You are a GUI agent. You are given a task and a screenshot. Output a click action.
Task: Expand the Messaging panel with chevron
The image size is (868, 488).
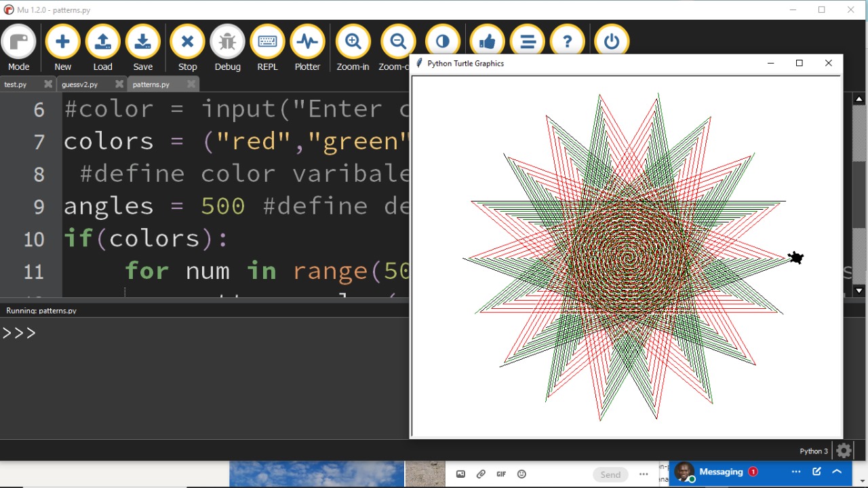point(837,472)
